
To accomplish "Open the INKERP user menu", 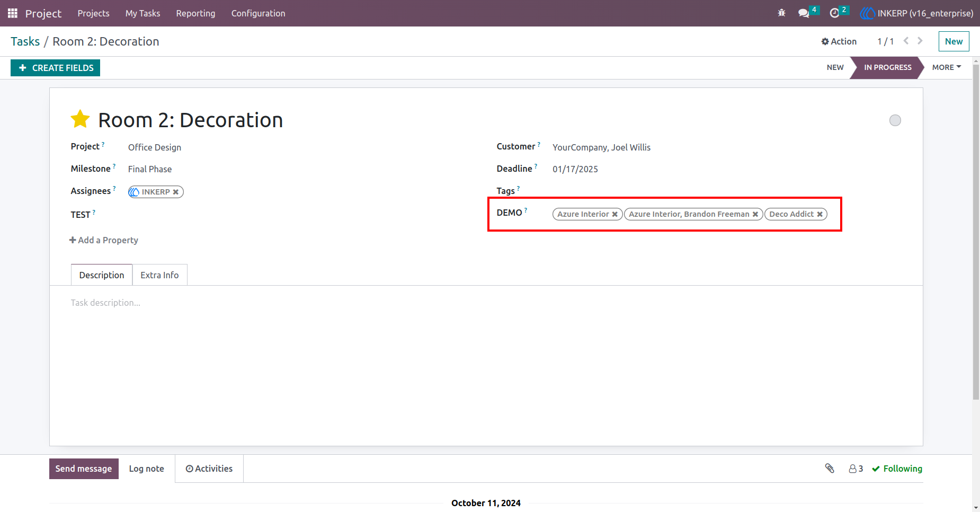I will click(916, 13).
